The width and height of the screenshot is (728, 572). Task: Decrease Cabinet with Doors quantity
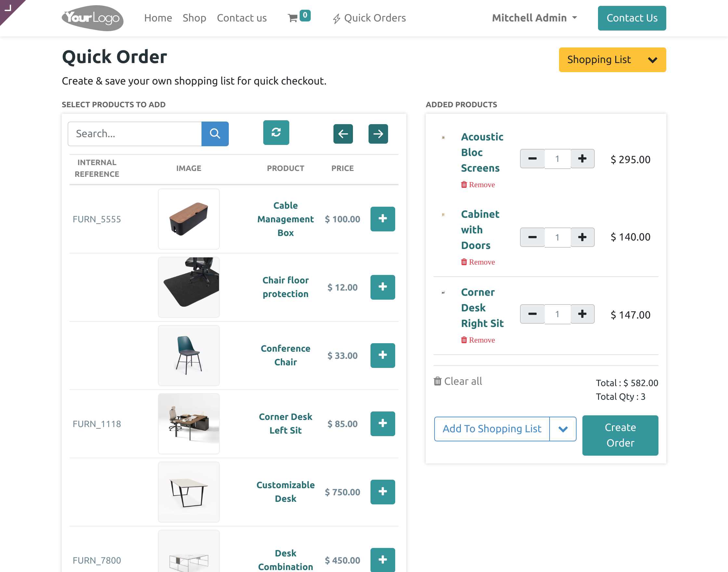(532, 237)
